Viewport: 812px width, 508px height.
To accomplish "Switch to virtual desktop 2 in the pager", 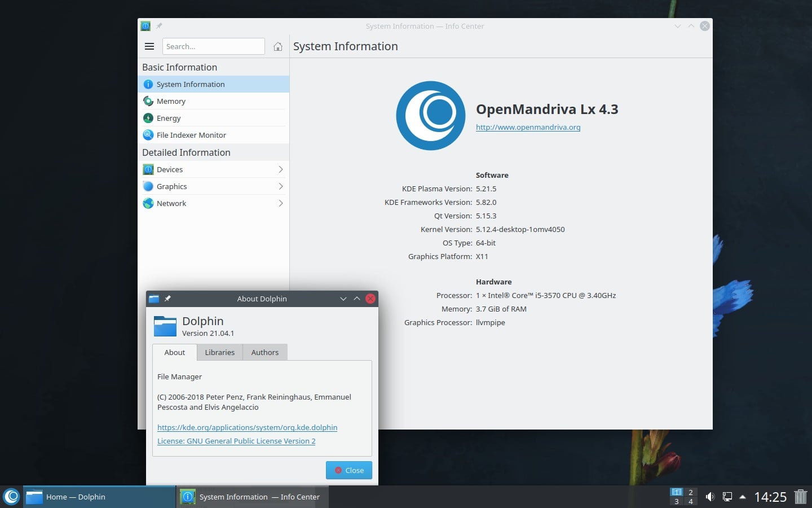I will tap(691, 493).
